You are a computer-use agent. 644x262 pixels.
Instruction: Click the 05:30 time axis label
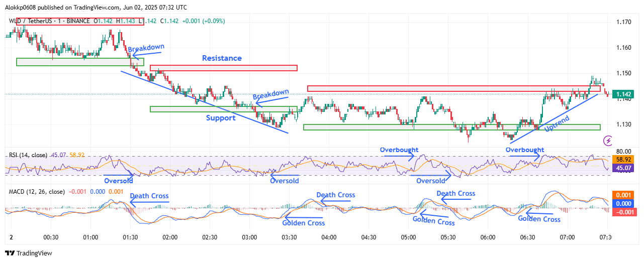click(448, 237)
